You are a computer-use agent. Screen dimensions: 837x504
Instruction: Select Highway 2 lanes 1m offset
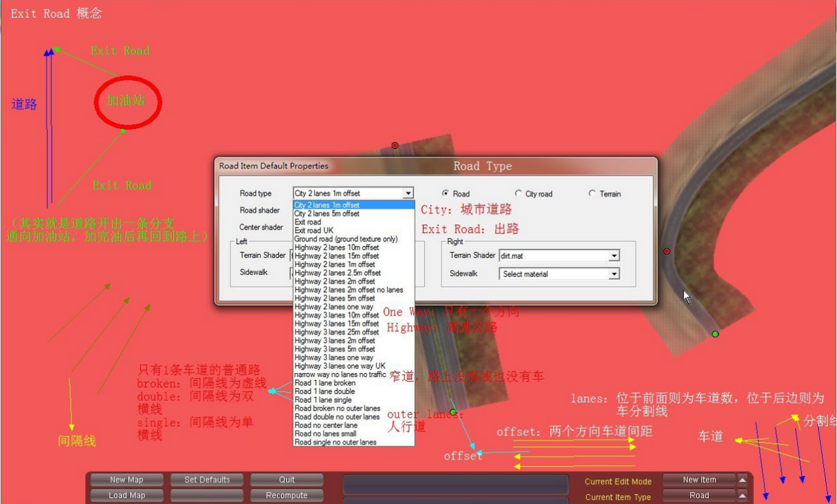pos(354,264)
